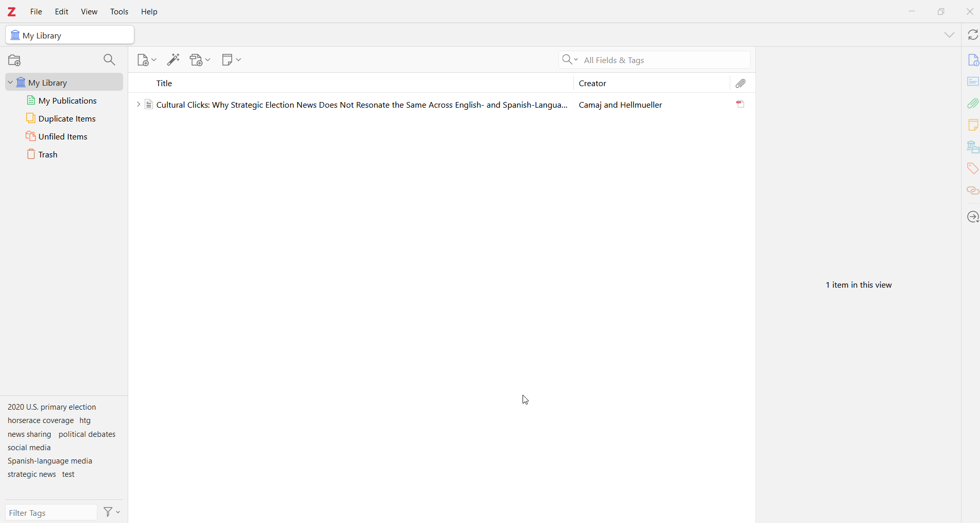Sort by Creator column header
Screen dimensions: 980x523
click(x=651, y=83)
